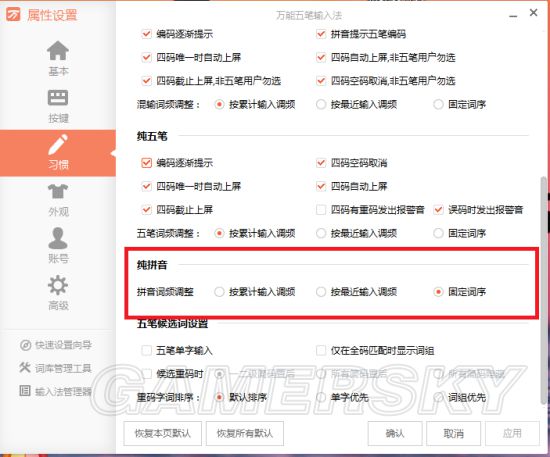Toggle 四码截止上屏,非五笔用户勿选 checkbox
This screenshot has height=457, width=550.
coord(146,81)
